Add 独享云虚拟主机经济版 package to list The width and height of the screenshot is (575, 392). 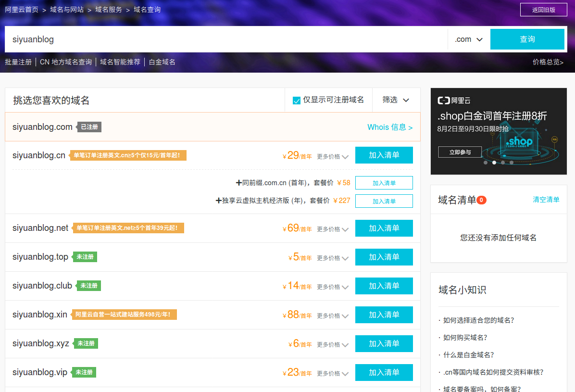[384, 201]
